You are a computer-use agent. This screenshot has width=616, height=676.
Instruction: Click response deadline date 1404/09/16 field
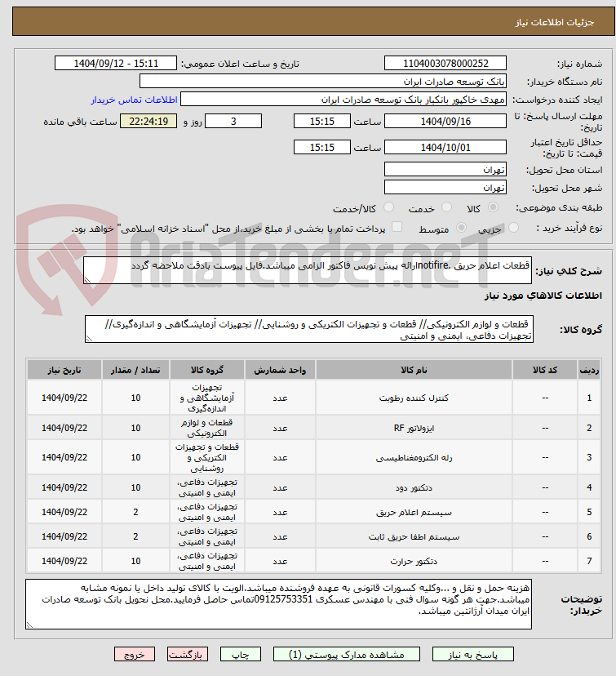click(x=445, y=121)
